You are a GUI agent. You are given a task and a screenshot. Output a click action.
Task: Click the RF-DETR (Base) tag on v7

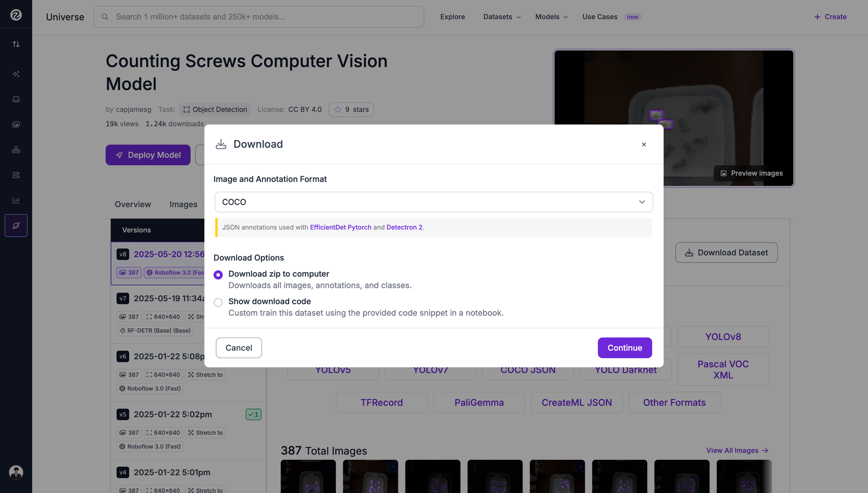pyautogui.click(x=155, y=331)
